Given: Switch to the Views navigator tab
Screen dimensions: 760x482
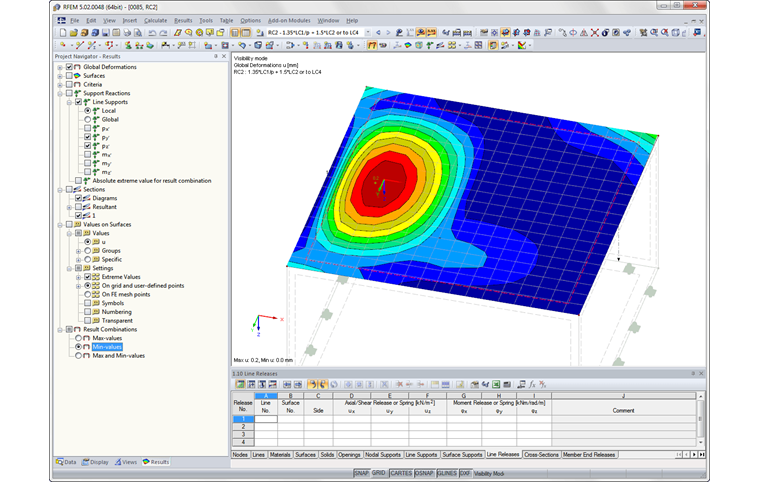Looking at the screenshot, I should pos(127,462).
